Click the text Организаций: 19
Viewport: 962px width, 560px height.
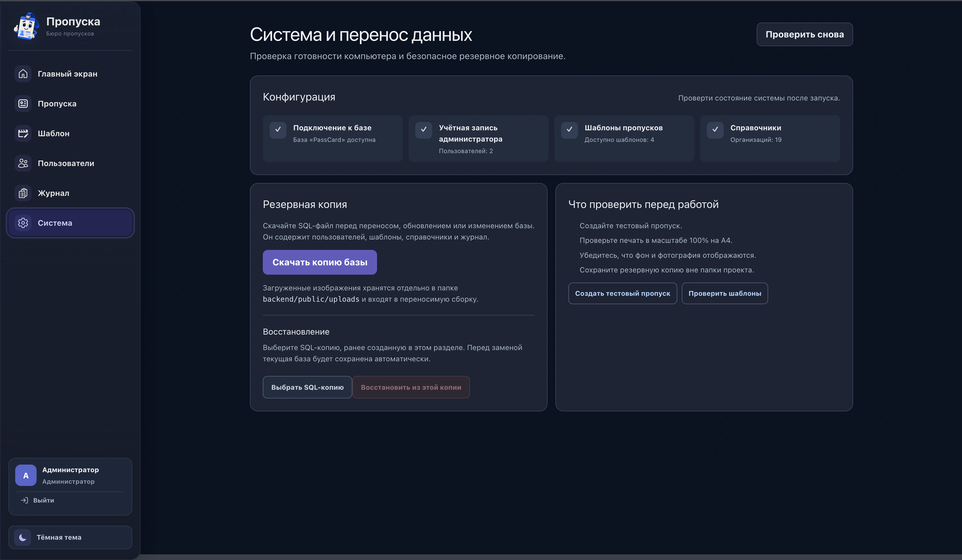pyautogui.click(x=756, y=140)
